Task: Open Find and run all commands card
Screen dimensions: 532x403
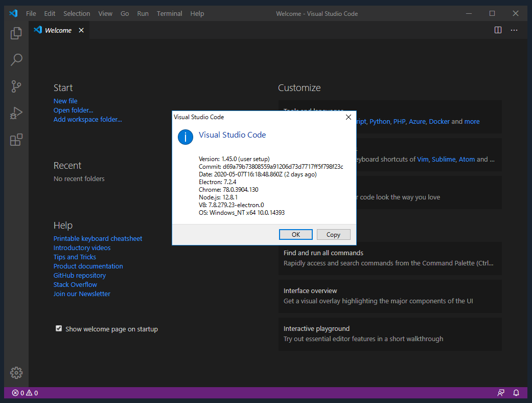Action: (390, 258)
